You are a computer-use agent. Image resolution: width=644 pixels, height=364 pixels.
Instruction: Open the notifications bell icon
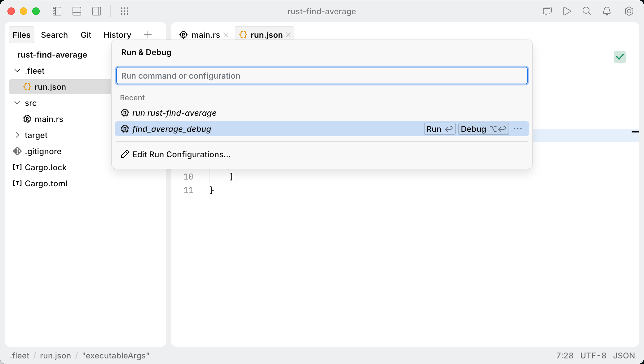tap(607, 11)
